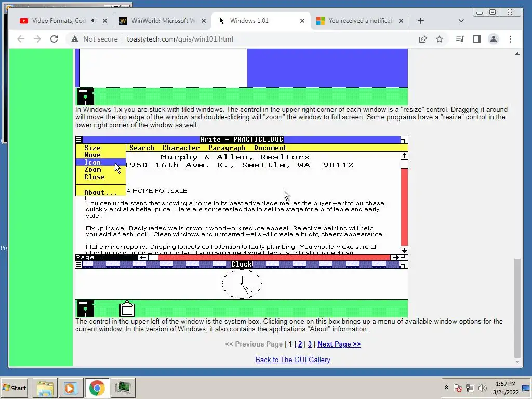Click About... in the system menu
Viewport: 532px width, 399px height.
pyautogui.click(x=100, y=192)
